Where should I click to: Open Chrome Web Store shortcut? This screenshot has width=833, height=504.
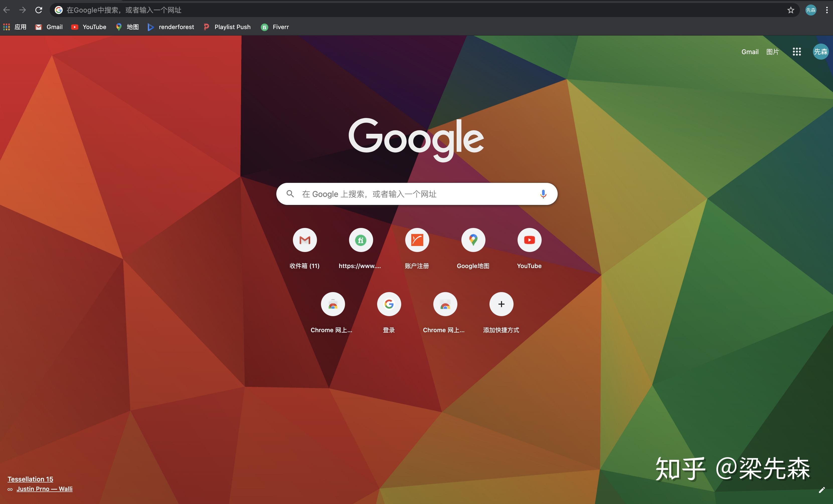(332, 304)
